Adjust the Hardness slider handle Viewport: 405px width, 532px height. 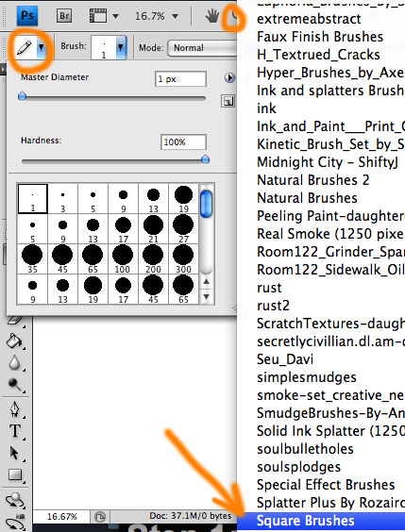[x=205, y=158]
